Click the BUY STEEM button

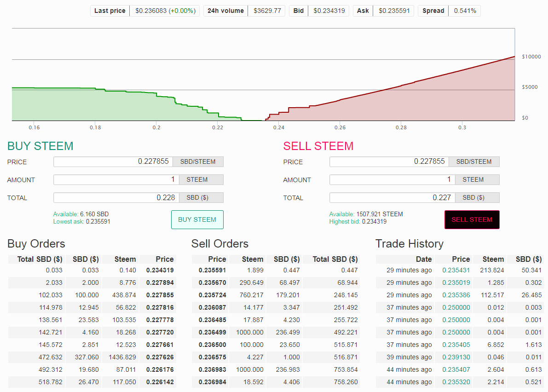coord(197,220)
